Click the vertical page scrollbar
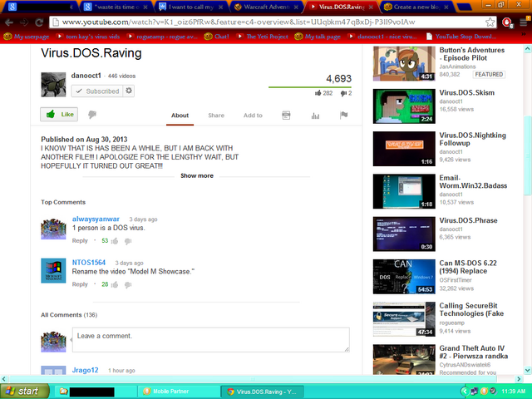The image size is (532, 399). (527, 156)
